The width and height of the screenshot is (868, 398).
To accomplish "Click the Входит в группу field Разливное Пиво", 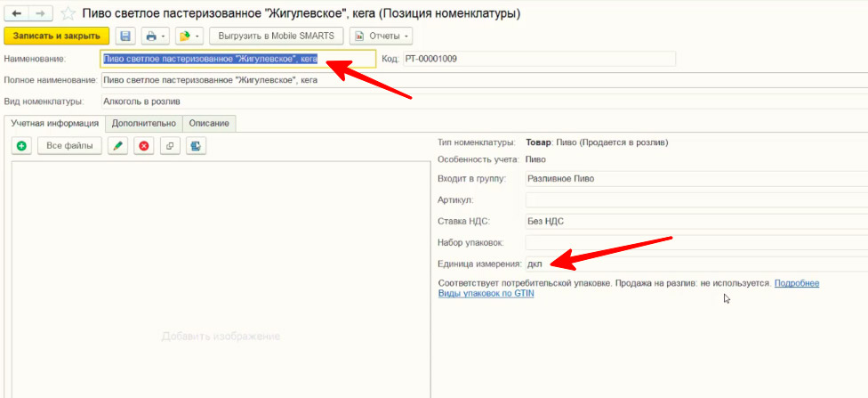I will tap(696, 179).
